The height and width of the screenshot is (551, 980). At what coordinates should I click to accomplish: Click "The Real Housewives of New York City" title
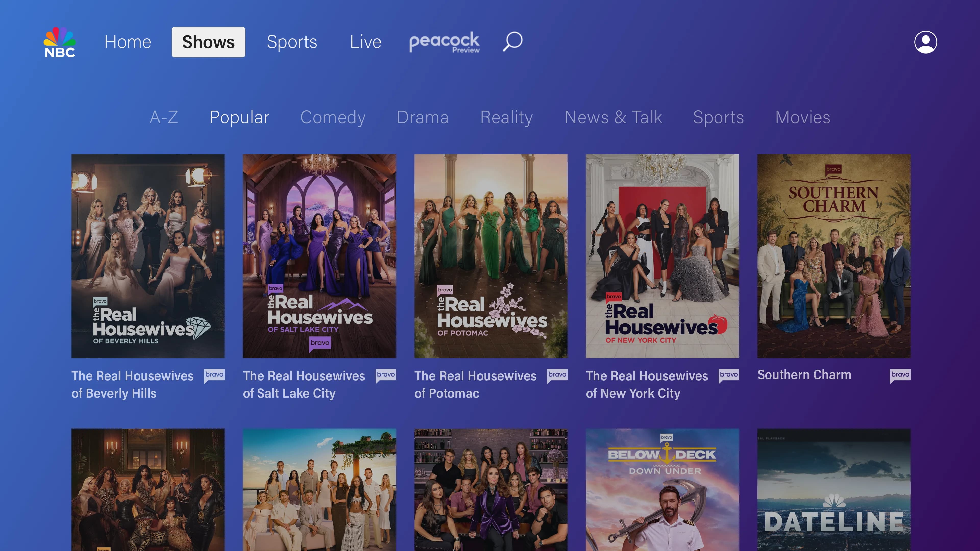click(x=647, y=384)
